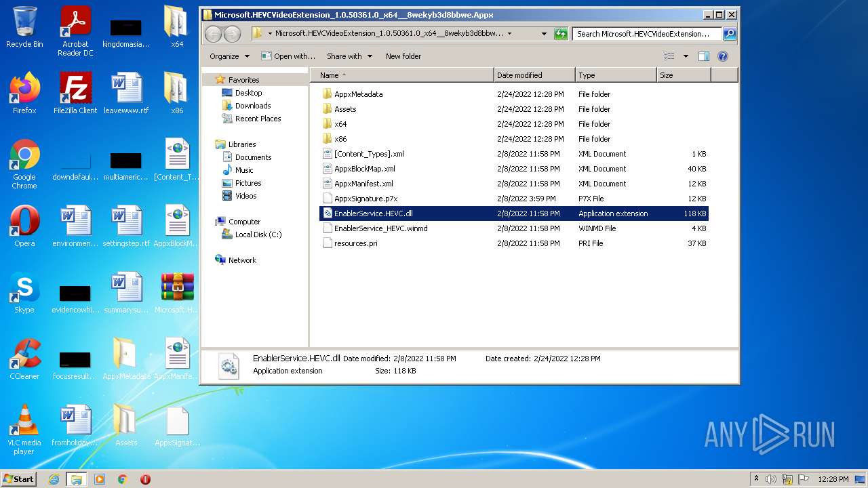Screen dimensions: 868x488
Task: Refresh the Explorer address bar
Action: point(561,33)
